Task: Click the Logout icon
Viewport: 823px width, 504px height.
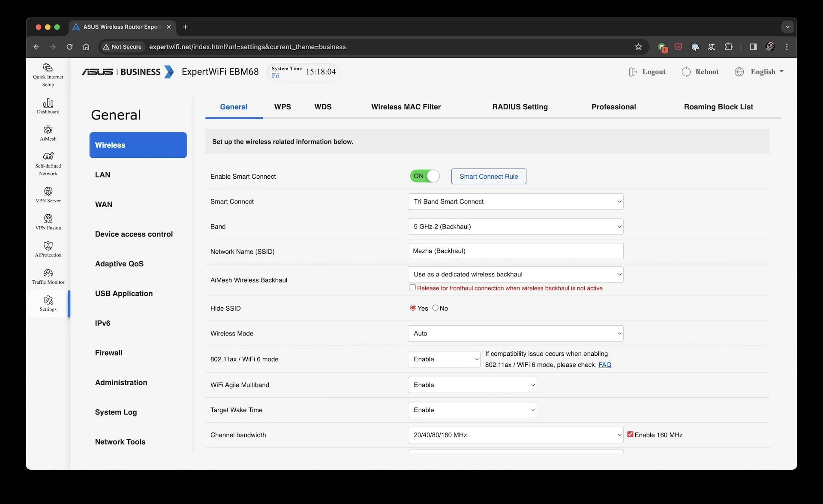Action: point(633,72)
